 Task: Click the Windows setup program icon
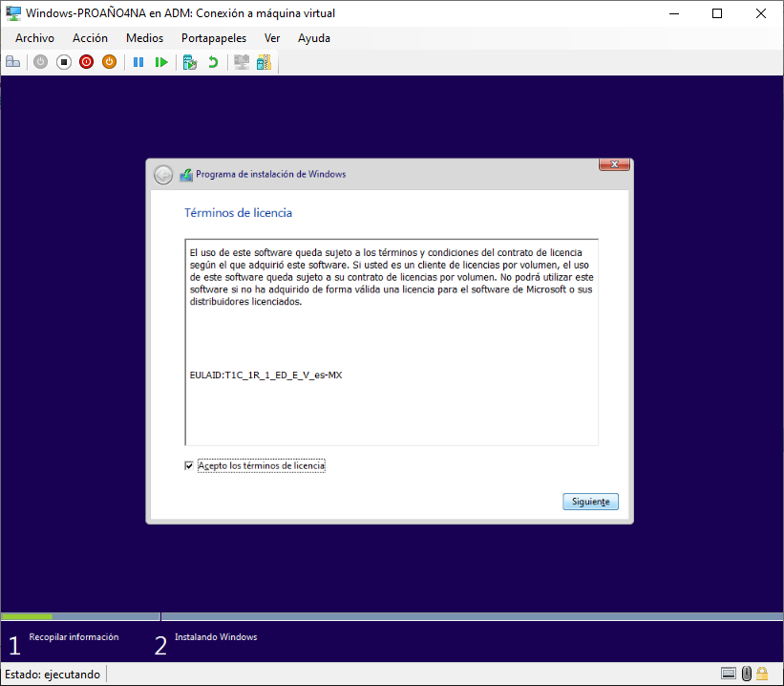(186, 175)
